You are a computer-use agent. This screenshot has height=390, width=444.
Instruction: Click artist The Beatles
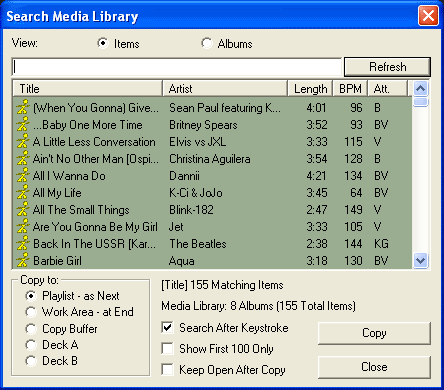coord(198,244)
